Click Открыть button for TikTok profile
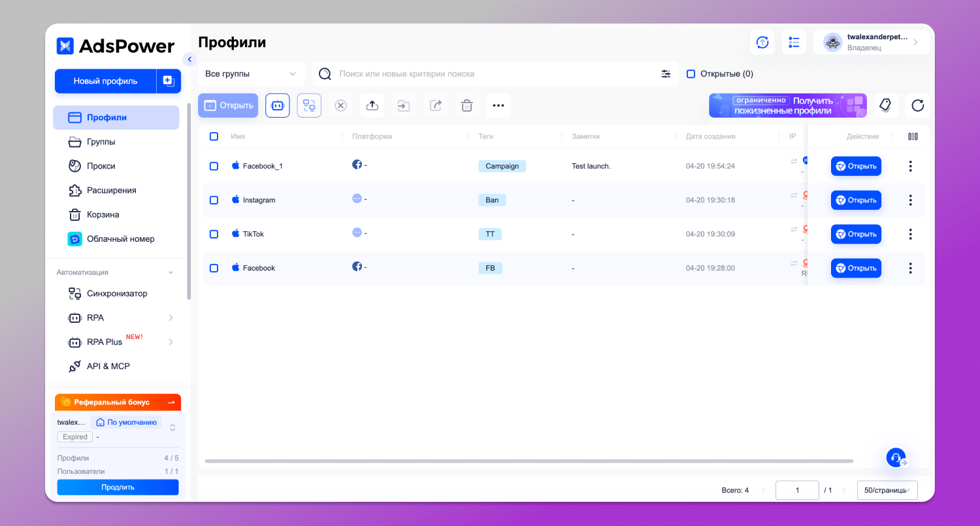This screenshot has width=980, height=526. [856, 234]
